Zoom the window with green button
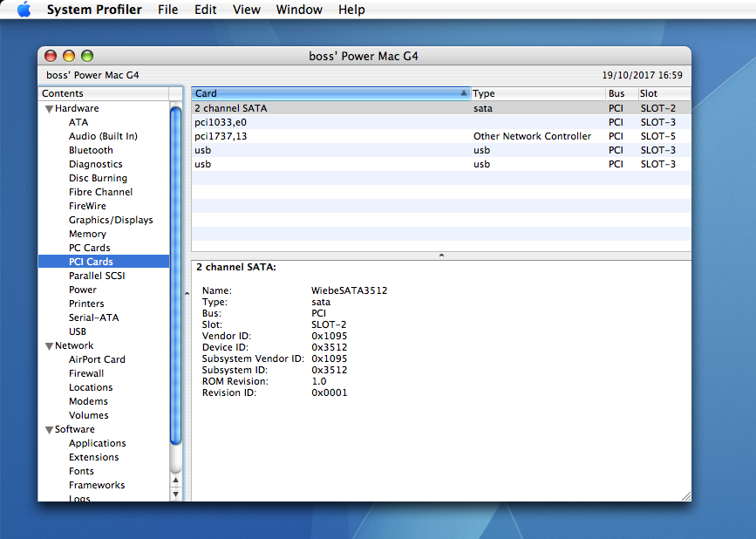The height and width of the screenshot is (539, 756). click(x=87, y=56)
